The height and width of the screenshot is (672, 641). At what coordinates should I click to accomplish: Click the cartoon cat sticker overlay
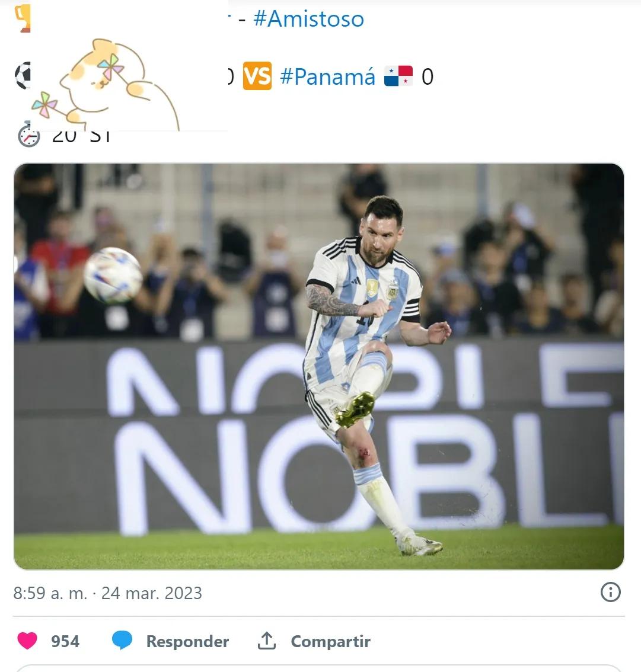[x=105, y=84]
